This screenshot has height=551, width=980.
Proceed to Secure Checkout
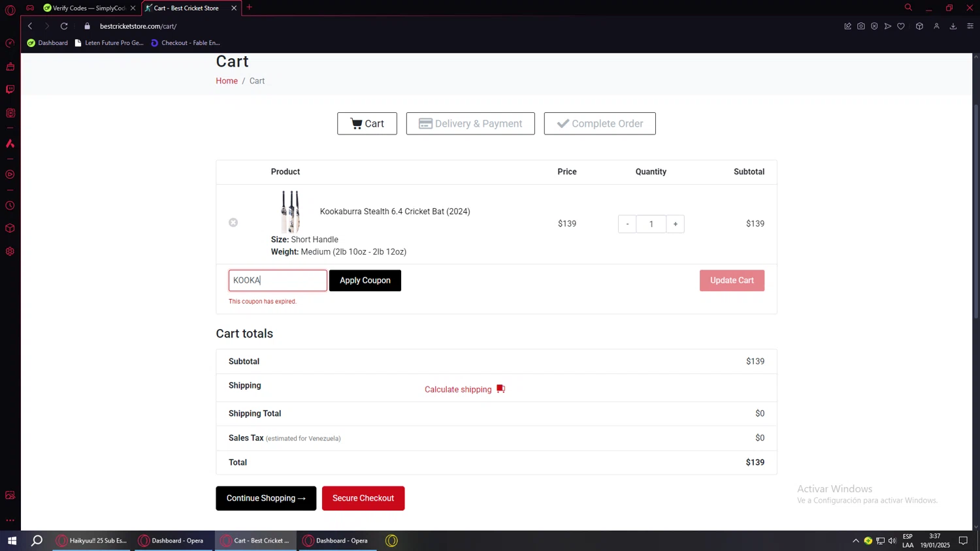pos(363,498)
